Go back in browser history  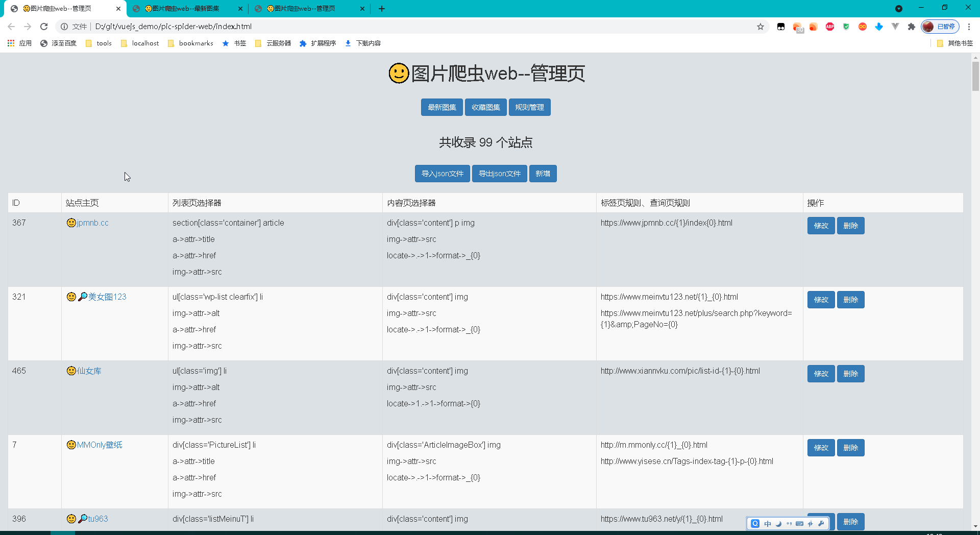tap(11, 27)
